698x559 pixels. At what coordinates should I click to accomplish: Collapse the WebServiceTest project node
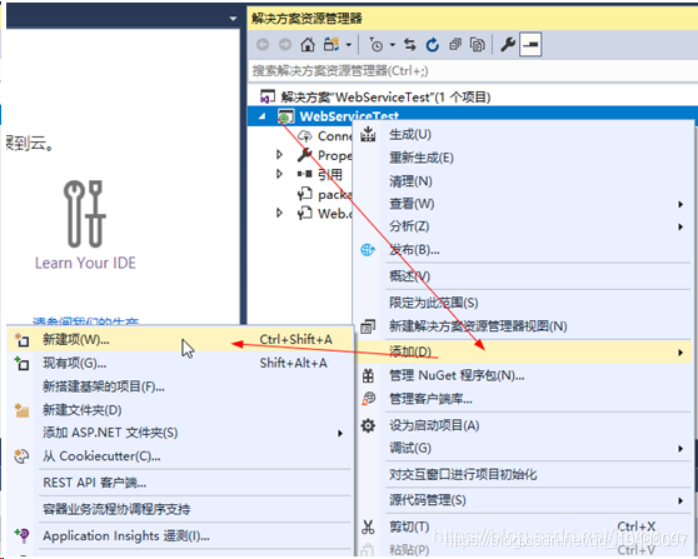click(x=263, y=116)
